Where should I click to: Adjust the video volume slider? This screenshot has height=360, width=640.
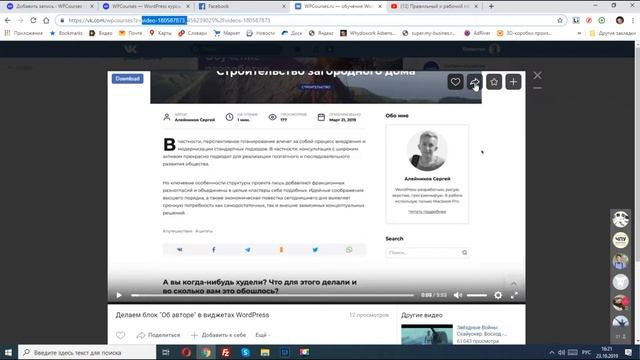(x=477, y=295)
